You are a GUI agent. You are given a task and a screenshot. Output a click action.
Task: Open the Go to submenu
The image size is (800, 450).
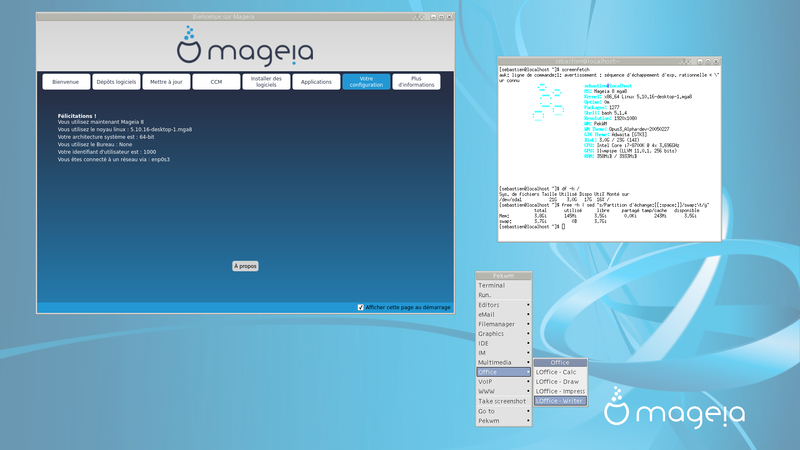click(504, 411)
